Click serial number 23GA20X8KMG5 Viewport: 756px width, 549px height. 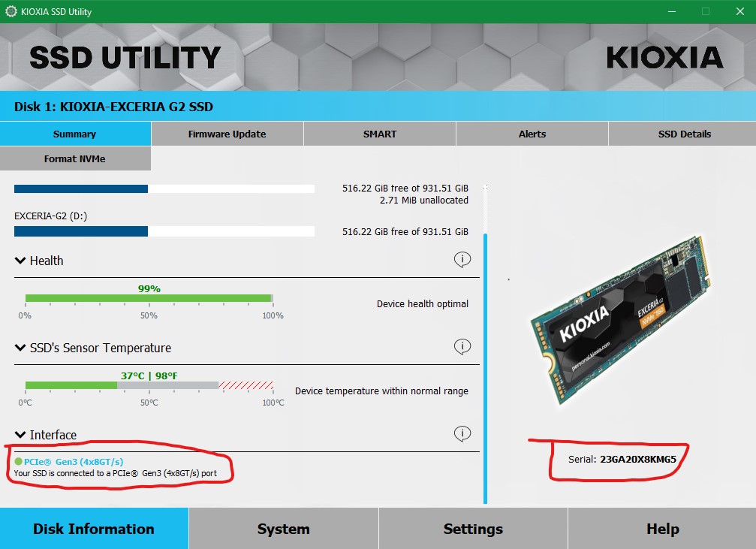click(x=638, y=460)
